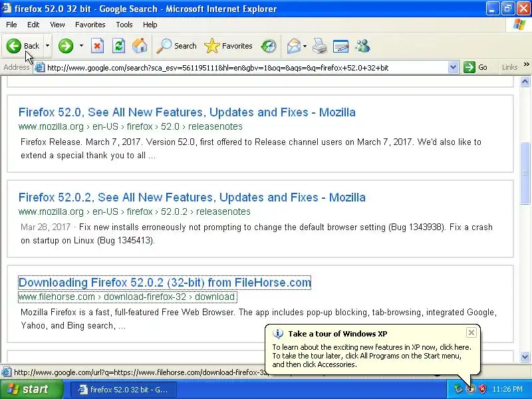This screenshot has width=532, height=399.
Task: Open the Messenger people icon
Action: pyautogui.click(x=362, y=46)
